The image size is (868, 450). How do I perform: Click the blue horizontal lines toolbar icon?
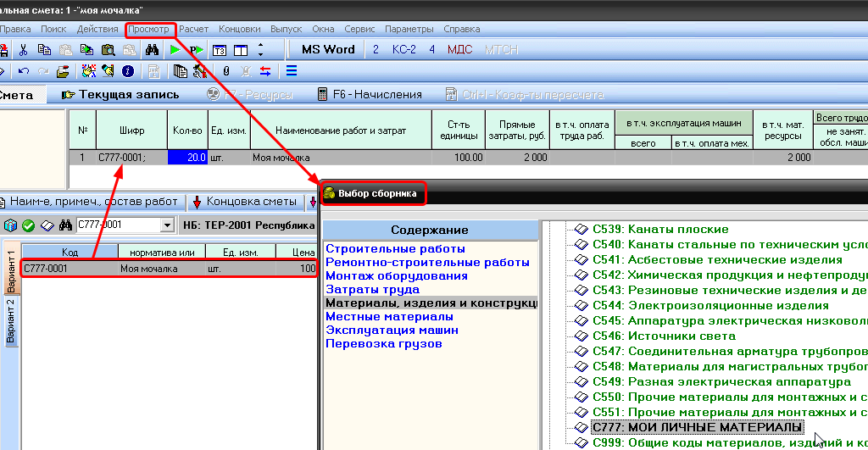[x=291, y=71]
